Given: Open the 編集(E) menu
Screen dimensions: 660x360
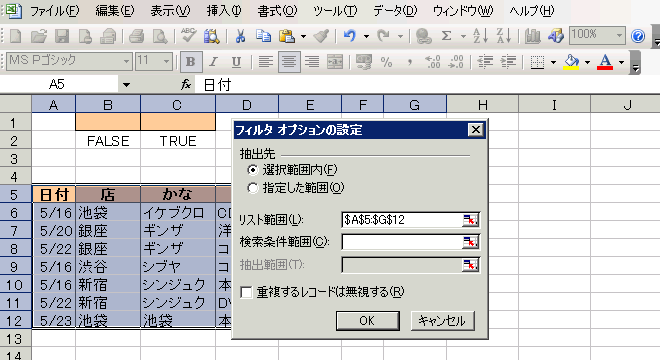Looking at the screenshot, I should pyautogui.click(x=114, y=11).
